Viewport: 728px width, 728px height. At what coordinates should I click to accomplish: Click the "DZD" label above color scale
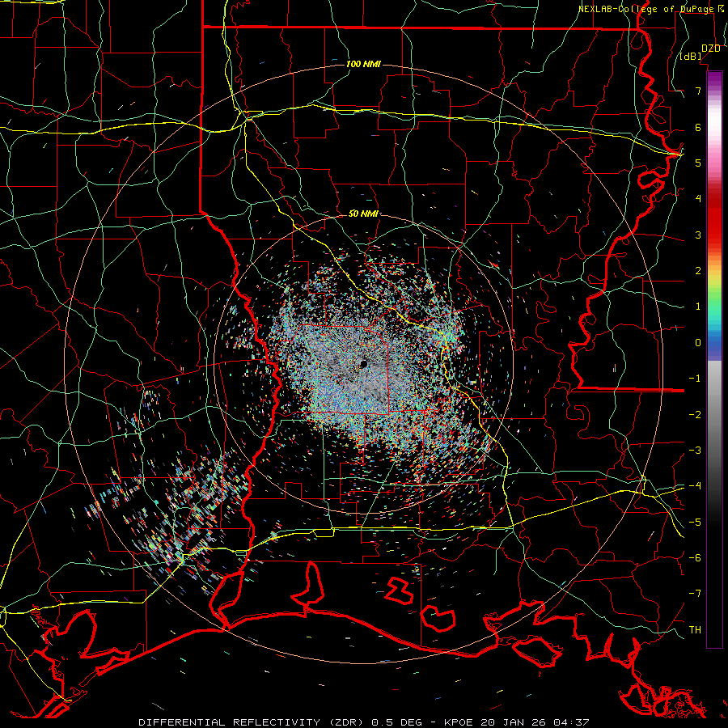pos(711,49)
